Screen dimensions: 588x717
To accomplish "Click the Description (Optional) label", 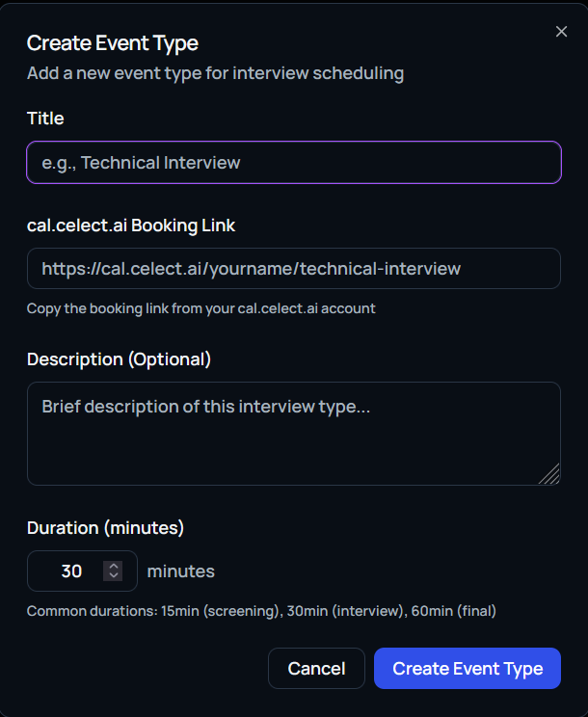I will [119, 359].
